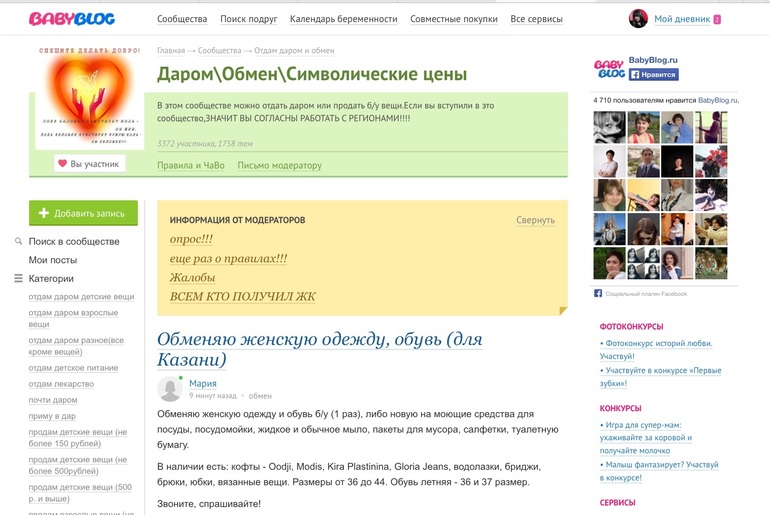Image resolution: width=770 pixels, height=515 pixels.
Task: Open Правила и ЧаВо link
Action: point(191,165)
